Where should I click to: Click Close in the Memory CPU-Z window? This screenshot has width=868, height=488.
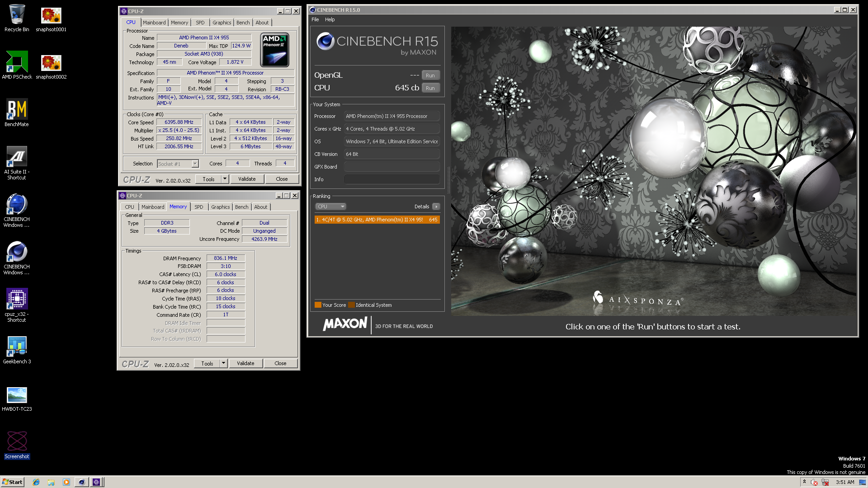click(280, 363)
